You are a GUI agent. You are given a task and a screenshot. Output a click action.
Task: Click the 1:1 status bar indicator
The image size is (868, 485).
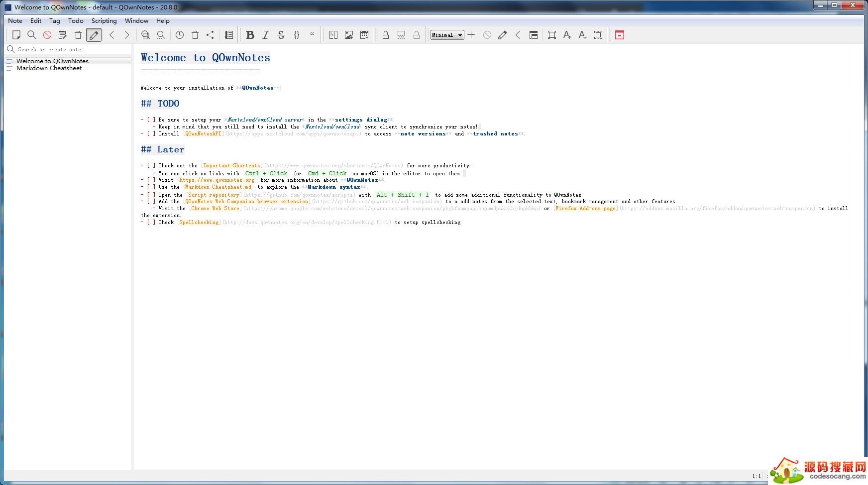[x=757, y=476]
